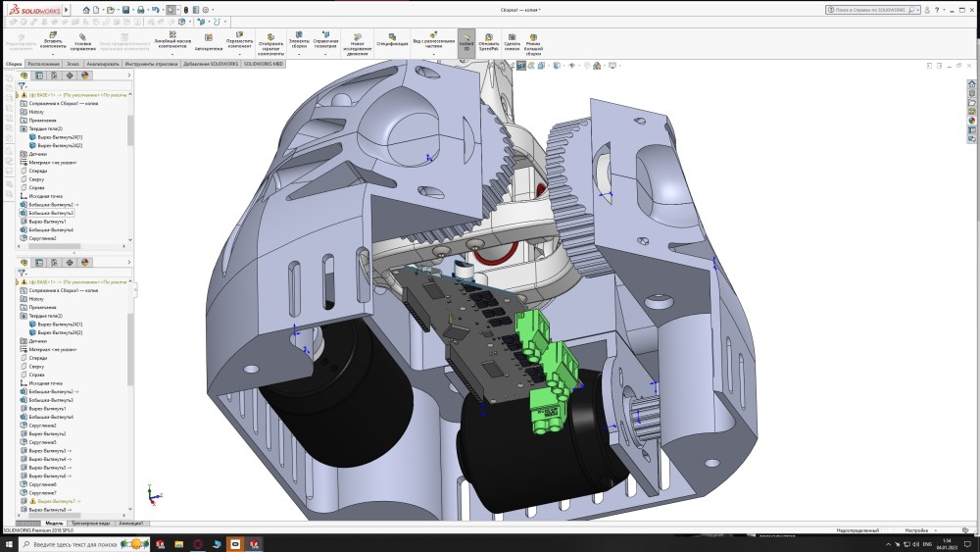This screenshot has width=980, height=552.
Task: Open the Линейный массив компонентов dropdown arrow
Action: tap(172, 54)
